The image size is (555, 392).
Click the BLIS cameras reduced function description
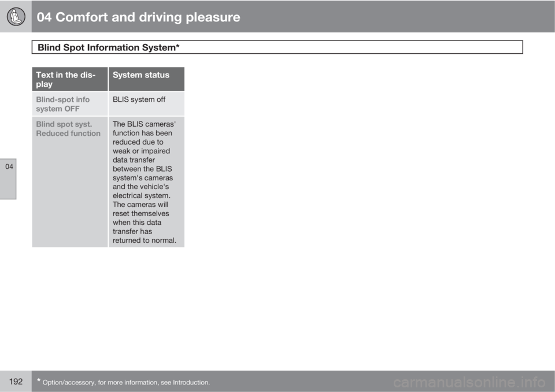point(146,182)
